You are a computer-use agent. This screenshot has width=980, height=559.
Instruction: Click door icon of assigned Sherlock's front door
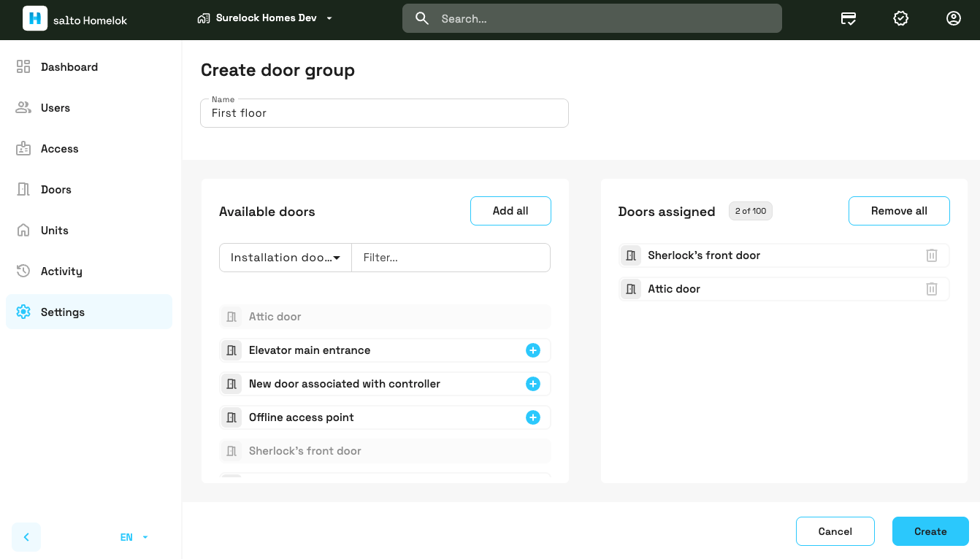pos(631,255)
